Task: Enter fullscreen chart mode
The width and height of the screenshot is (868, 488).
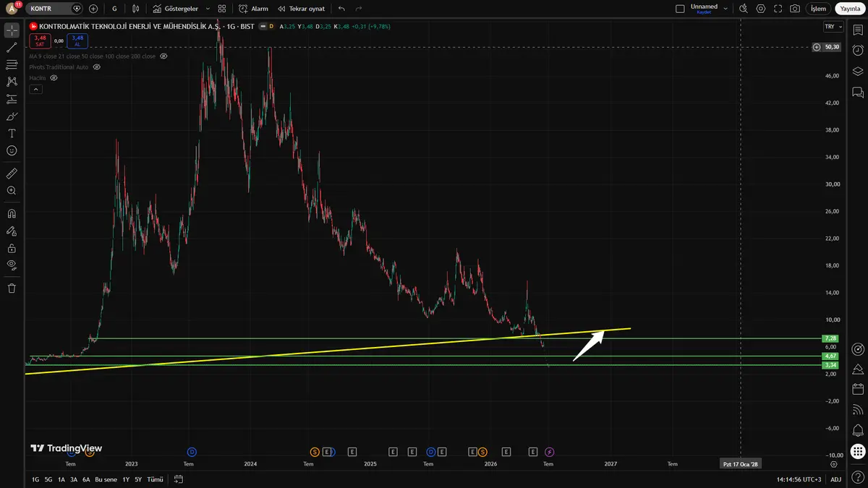Action: pyautogui.click(x=778, y=9)
